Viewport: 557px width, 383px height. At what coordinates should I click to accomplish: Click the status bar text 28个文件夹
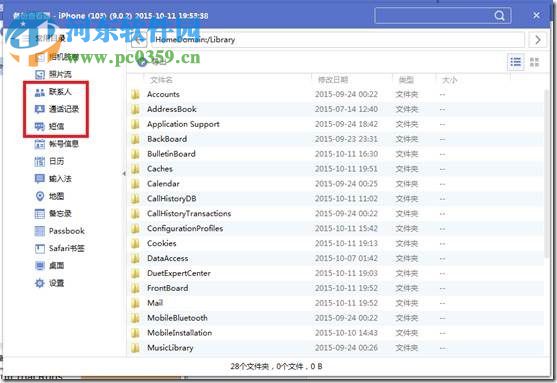point(250,366)
